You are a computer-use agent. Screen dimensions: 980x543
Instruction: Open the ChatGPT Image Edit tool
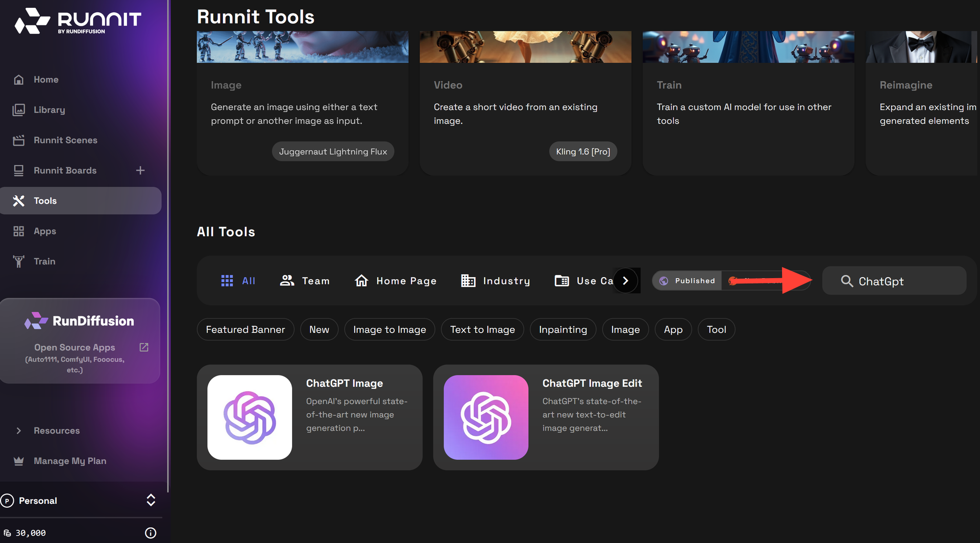tap(546, 417)
